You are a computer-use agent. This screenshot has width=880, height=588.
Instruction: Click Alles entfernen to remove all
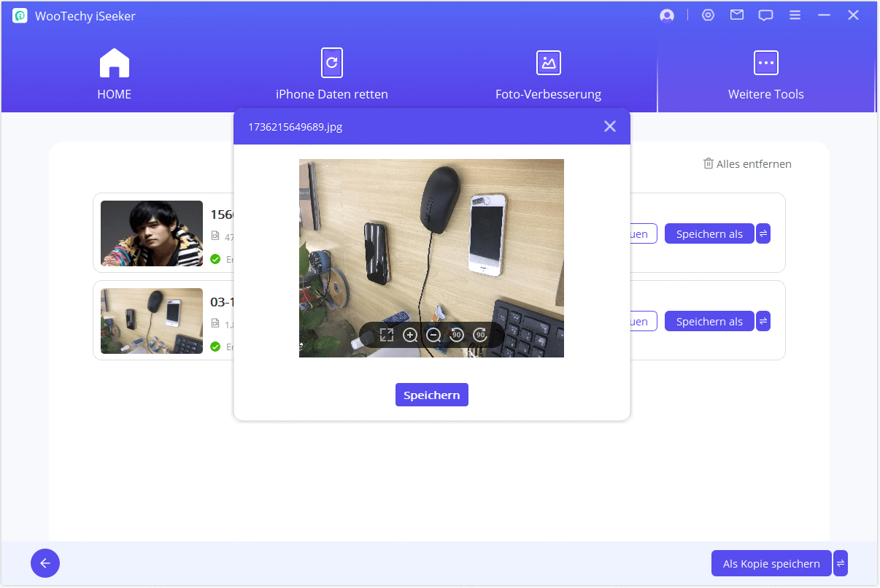(747, 164)
